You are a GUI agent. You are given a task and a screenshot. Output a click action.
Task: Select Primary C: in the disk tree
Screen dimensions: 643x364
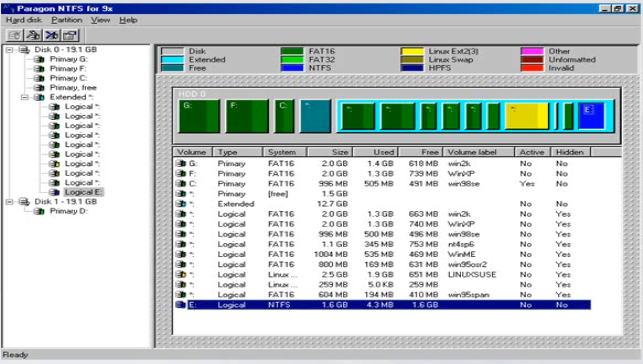point(68,78)
